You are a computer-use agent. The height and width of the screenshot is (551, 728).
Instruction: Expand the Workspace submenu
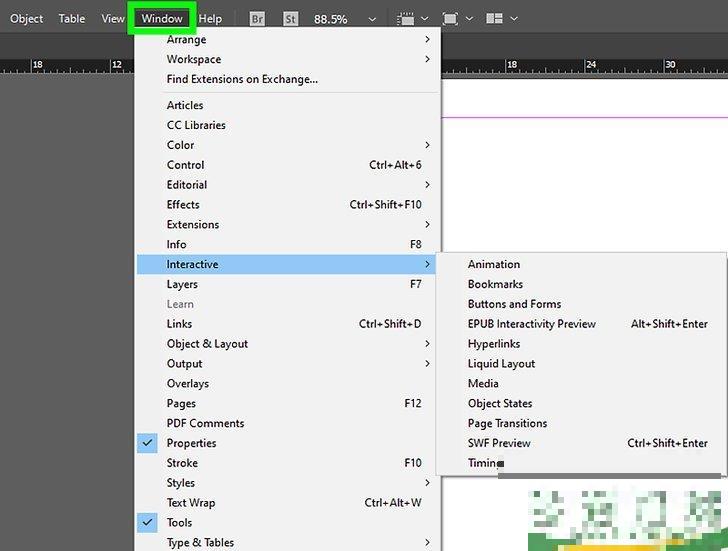[x=193, y=60]
